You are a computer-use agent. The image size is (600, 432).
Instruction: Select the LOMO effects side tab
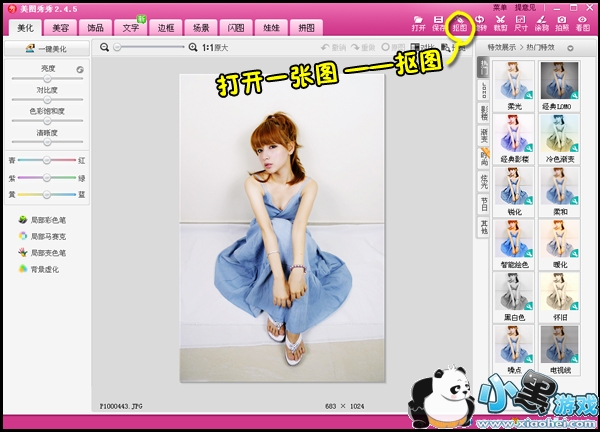pyautogui.click(x=484, y=89)
